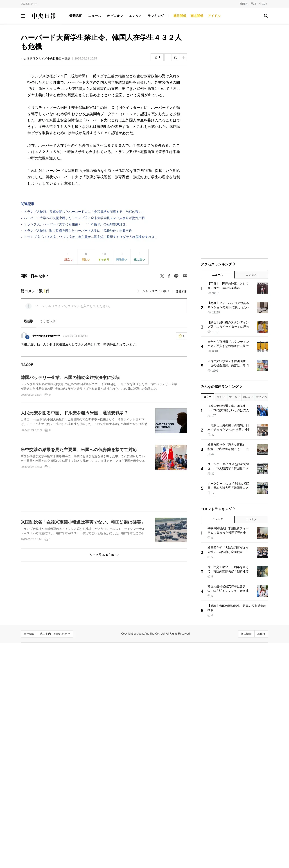Viewport: 289px width, 868px height.
Task: Switch to 英語 language edition
Action: [x=253, y=4]
